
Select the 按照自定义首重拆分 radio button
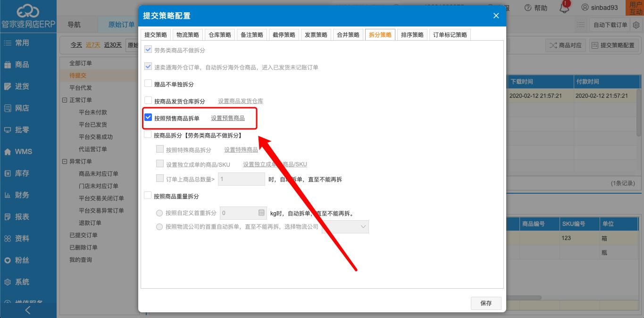coord(159,213)
